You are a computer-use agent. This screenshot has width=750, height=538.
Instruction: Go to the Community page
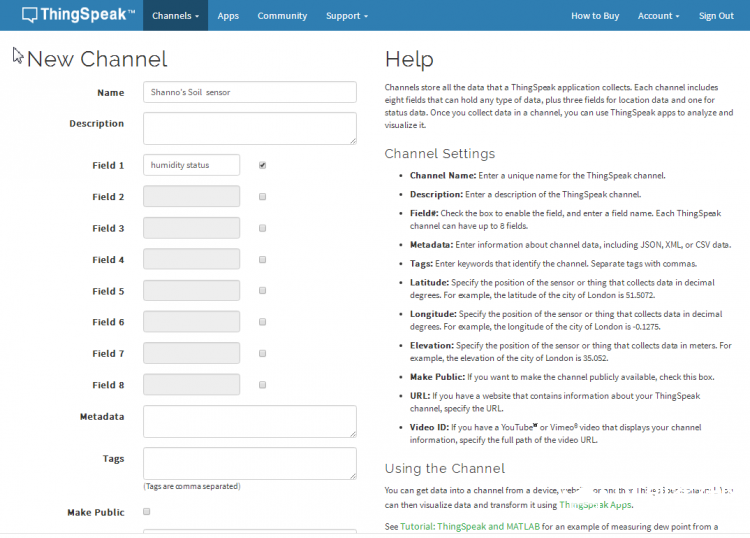click(x=282, y=16)
